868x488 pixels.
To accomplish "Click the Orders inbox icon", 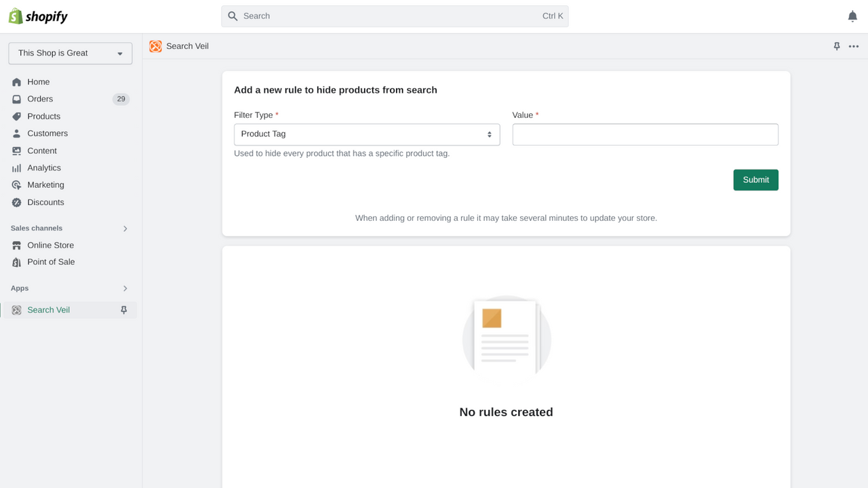I will pos(17,99).
